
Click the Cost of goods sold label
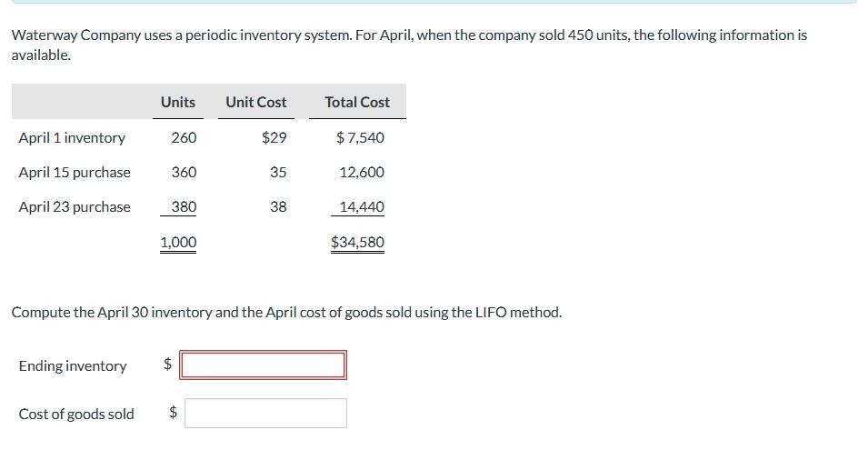(x=76, y=414)
